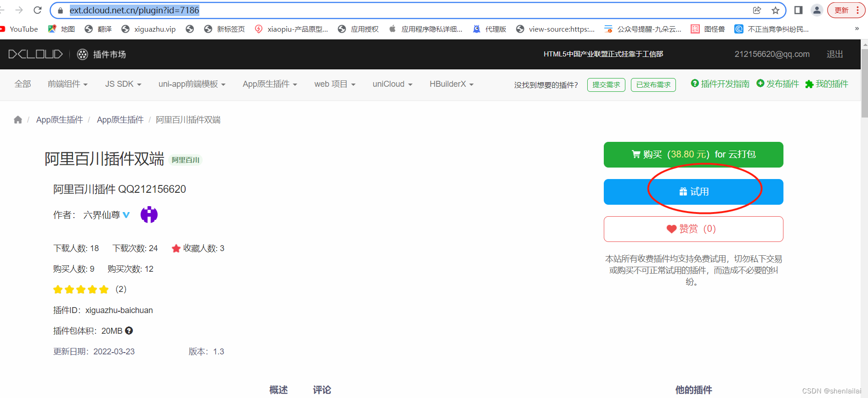Click the green 购买 (38.80 元) for 云打包 button
Viewport: 868px width, 398px height.
click(693, 155)
